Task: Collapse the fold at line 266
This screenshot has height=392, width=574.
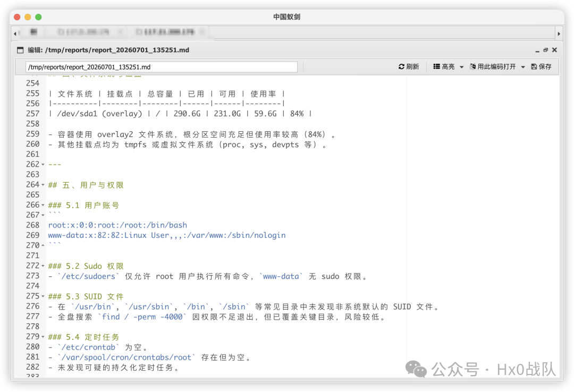Action: click(43, 205)
